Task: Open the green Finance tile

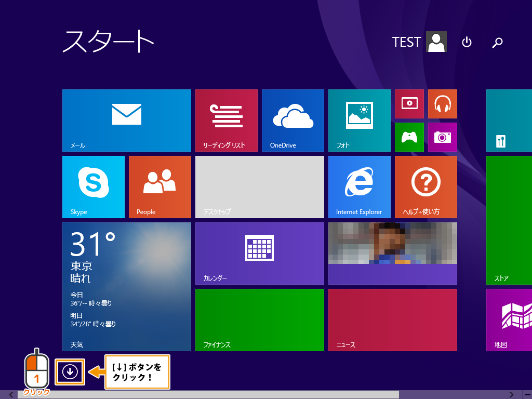Action: point(260,320)
